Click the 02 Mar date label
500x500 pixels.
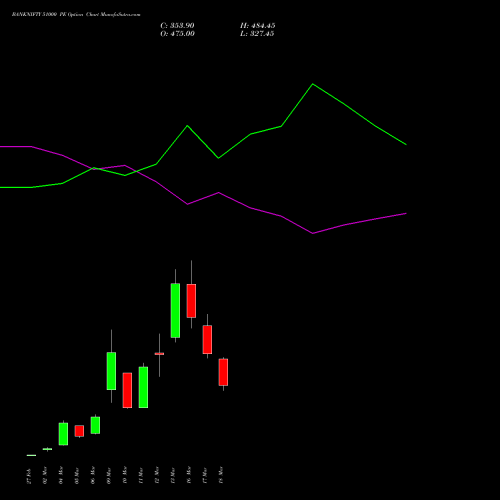click(45, 476)
